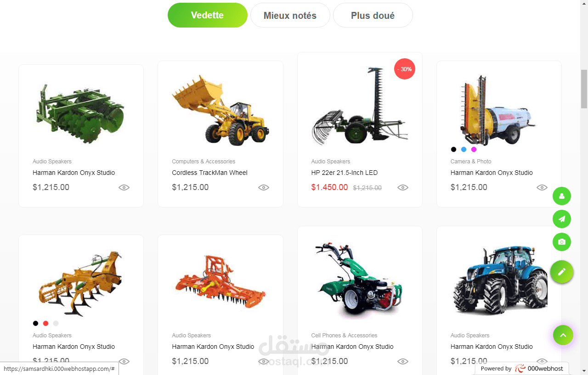
Task: Click eye icon on HP 22er LED card
Action: [403, 187]
